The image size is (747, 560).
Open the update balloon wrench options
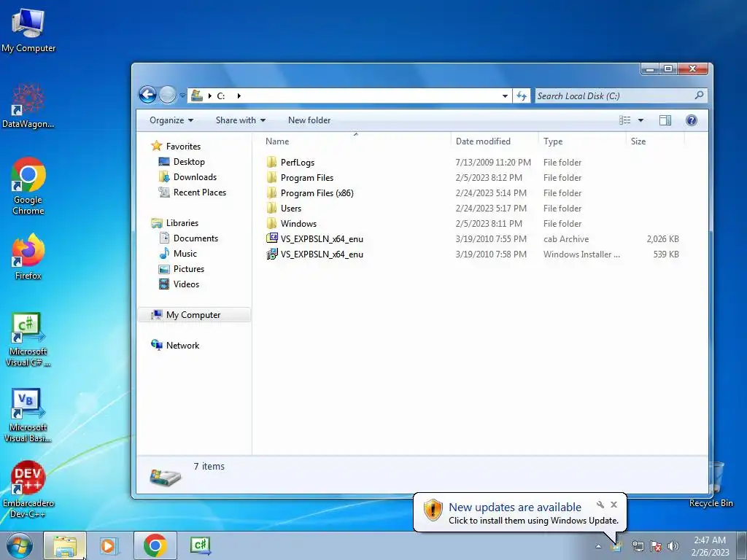(600, 505)
